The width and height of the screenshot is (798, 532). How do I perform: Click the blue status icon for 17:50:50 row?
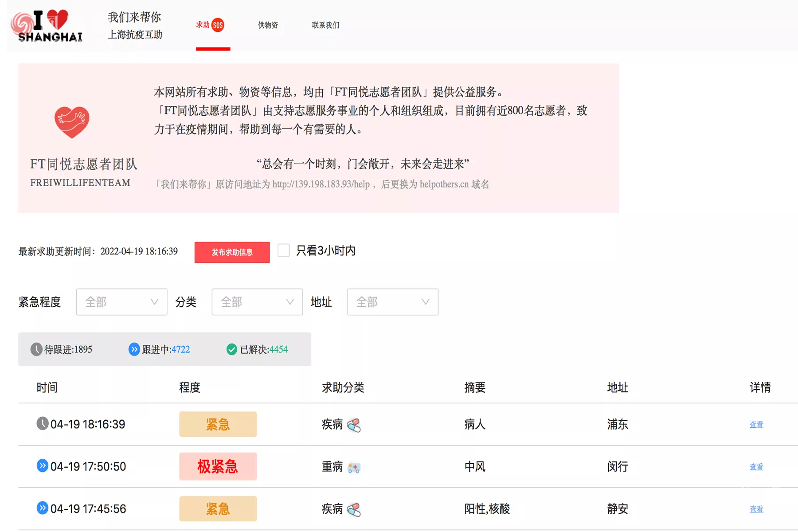pos(42,465)
